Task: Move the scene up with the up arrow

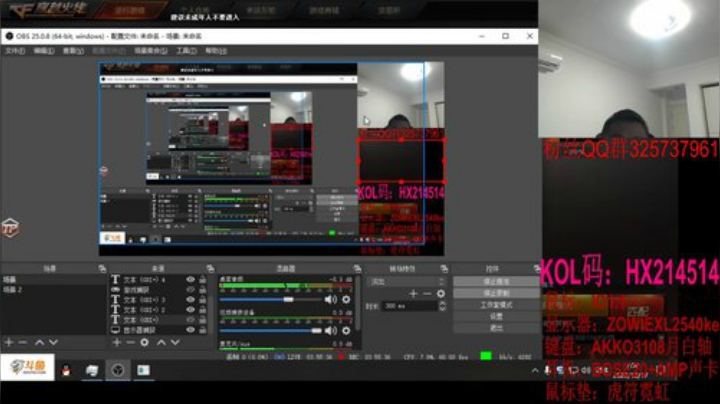Action: (x=39, y=342)
